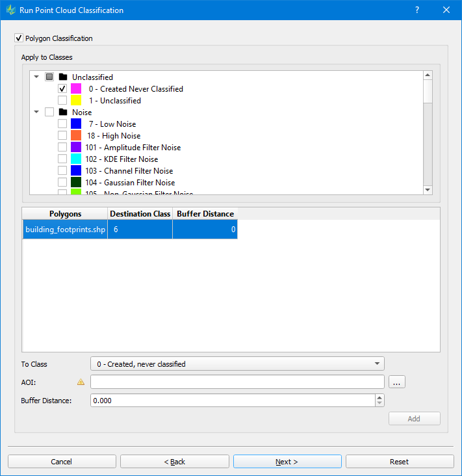Viewport: 462px width, 476px height.
Task: Click the cyan swatch for KDE Filter Noise
Action: pyautogui.click(x=76, y=159)
